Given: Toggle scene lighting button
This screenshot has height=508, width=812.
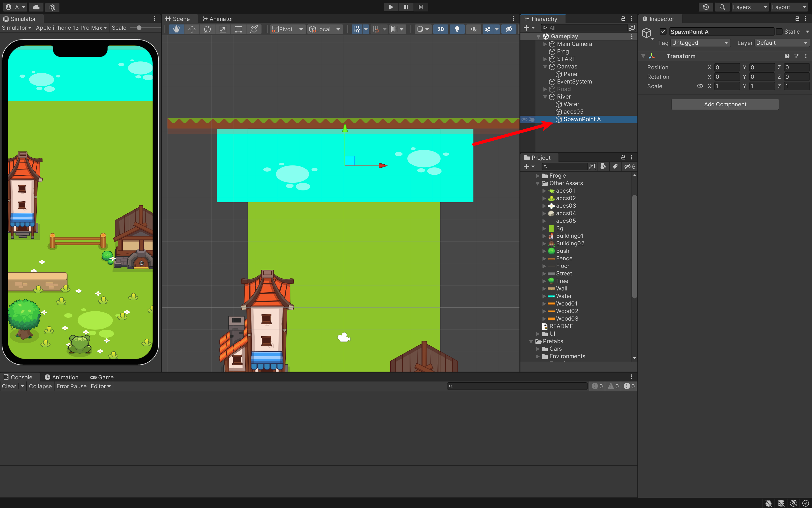Looking at the screenshot, I should coord(457,29).
